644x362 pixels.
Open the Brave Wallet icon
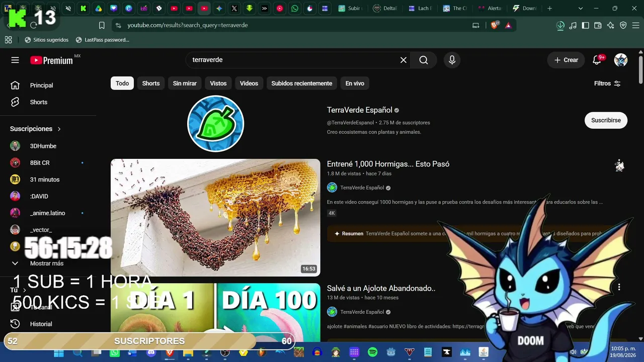[598, 25]
